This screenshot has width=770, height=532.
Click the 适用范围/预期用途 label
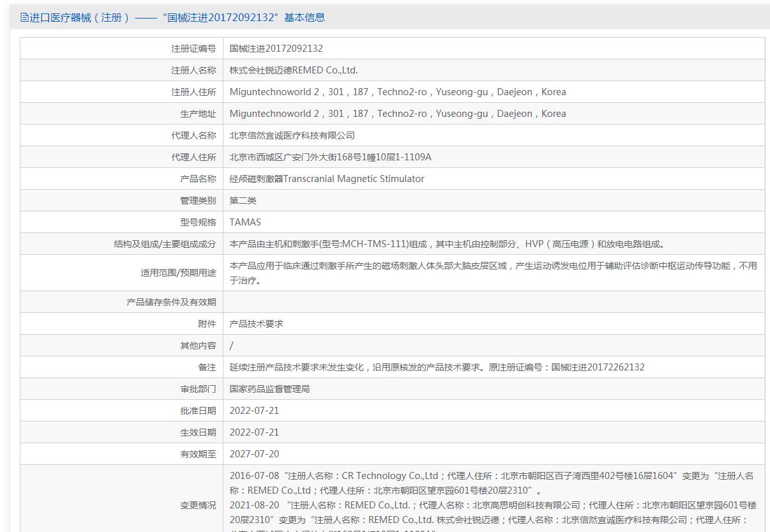click(x=179, y=273)
